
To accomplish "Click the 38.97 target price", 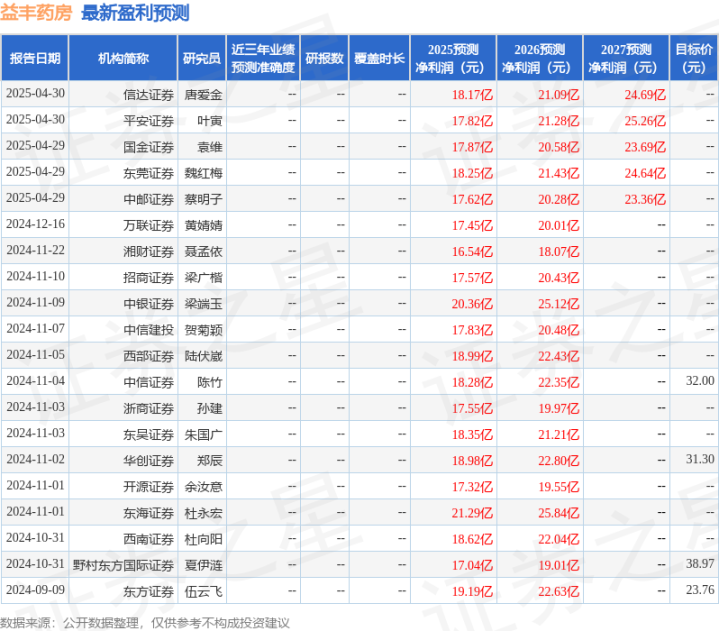I will (x=700, y=564).
